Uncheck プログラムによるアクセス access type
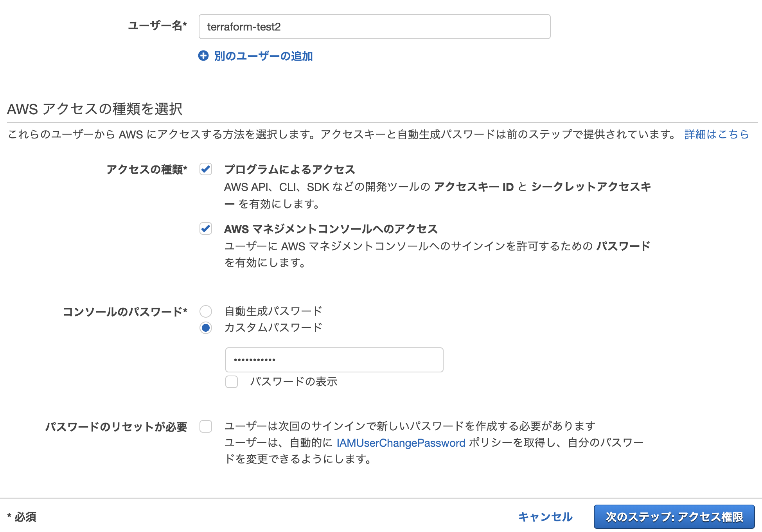 point(206,169)
